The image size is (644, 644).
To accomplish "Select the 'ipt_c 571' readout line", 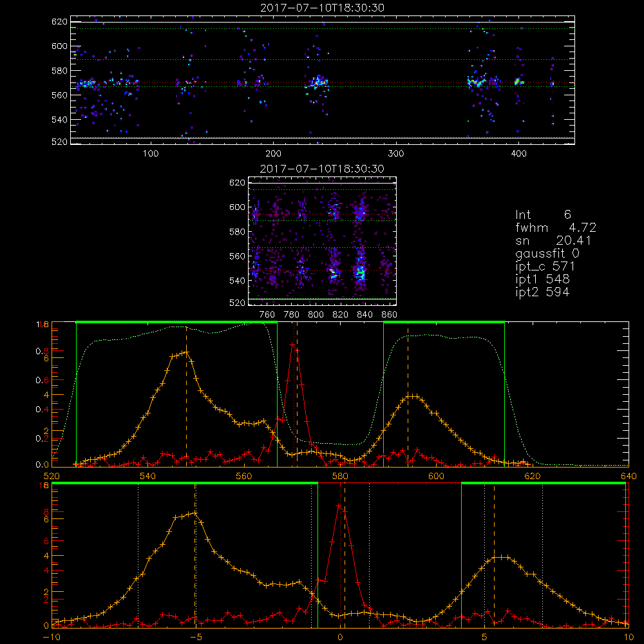I will 545,267.
